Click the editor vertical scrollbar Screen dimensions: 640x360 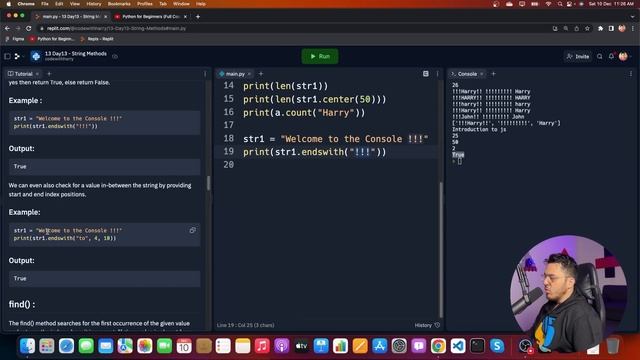[x=440, y=249]
